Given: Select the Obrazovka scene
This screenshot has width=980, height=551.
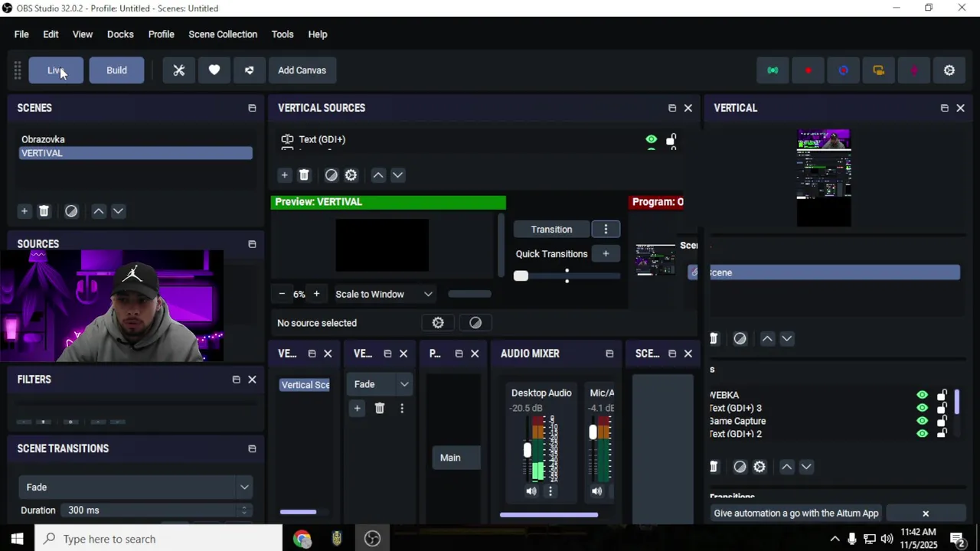Looking at the screenshot, I should click(136, 139).
